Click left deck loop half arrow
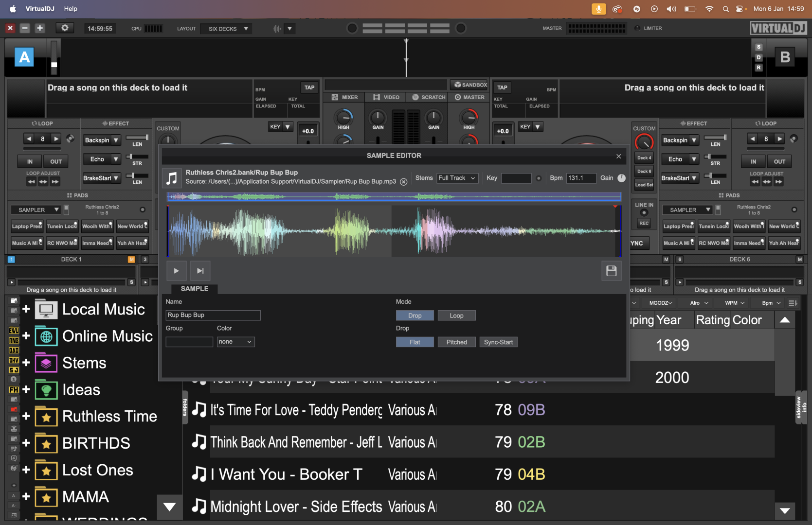812x525 pixels. pos(29,139)
